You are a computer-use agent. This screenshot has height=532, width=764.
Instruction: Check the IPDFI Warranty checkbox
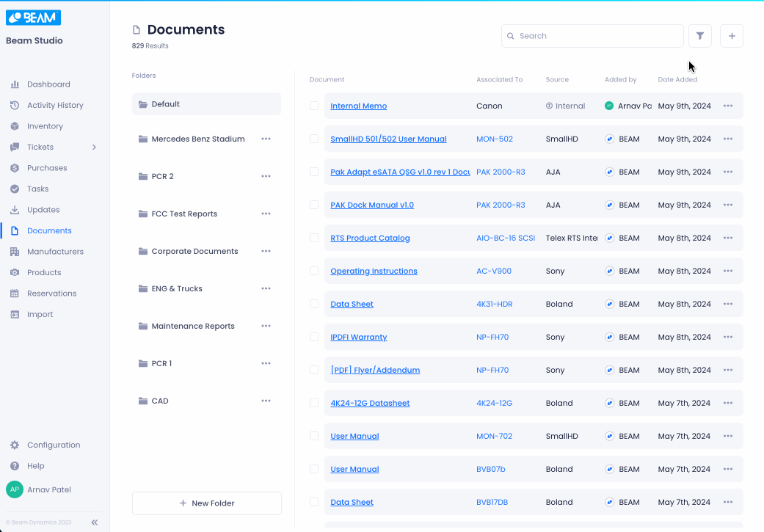[314, 337]
